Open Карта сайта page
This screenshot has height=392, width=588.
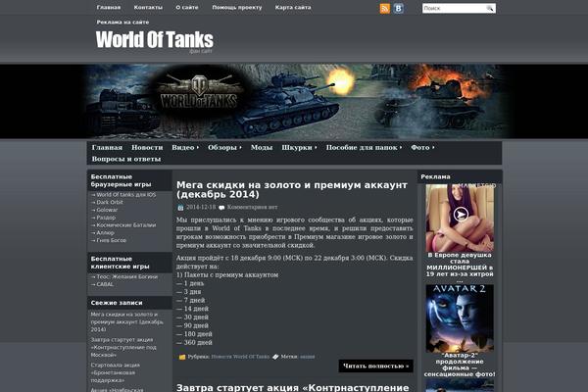click(x=293, y=7)
